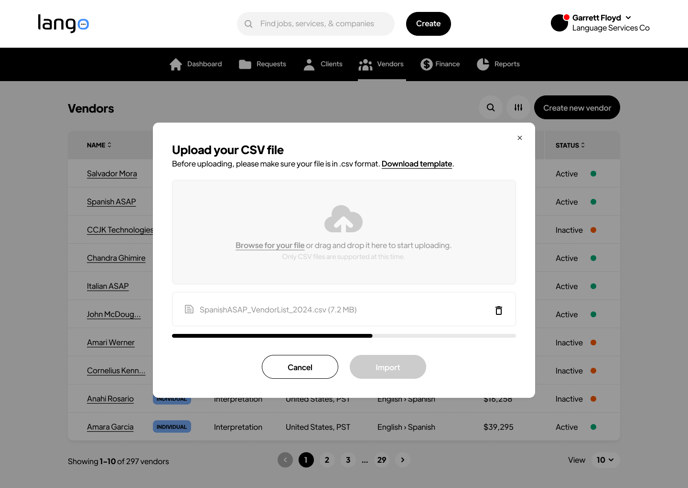The height and width of the screenshot is (488, 688).
Task: Delete the uploaded SpanishASAP CSV file
Action: click(498, 310)
